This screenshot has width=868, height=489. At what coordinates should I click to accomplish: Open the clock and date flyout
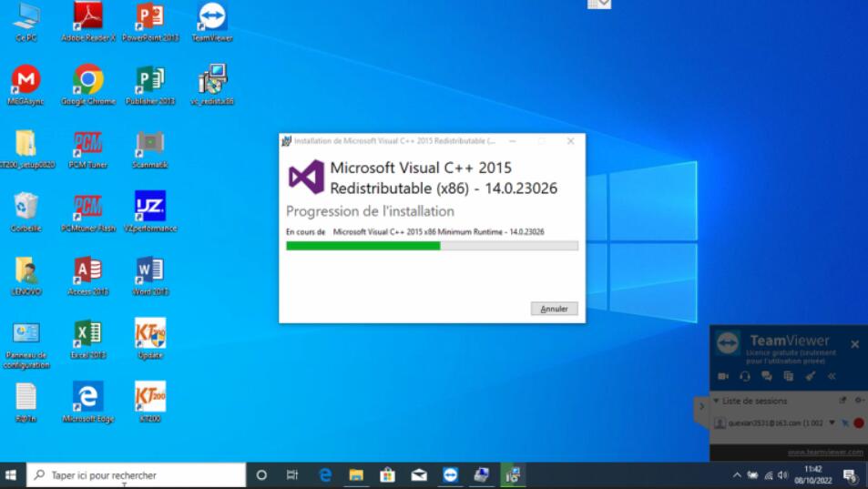tap(813, 475)
